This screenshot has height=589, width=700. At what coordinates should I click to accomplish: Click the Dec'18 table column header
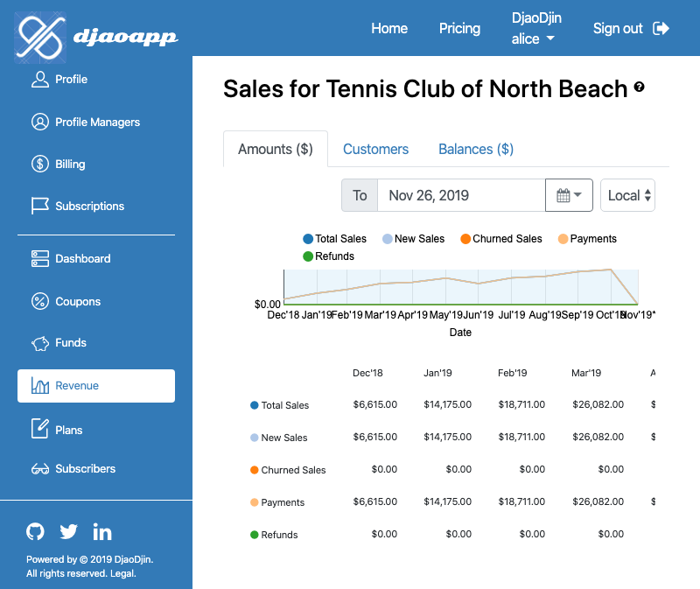coord(367,373)
